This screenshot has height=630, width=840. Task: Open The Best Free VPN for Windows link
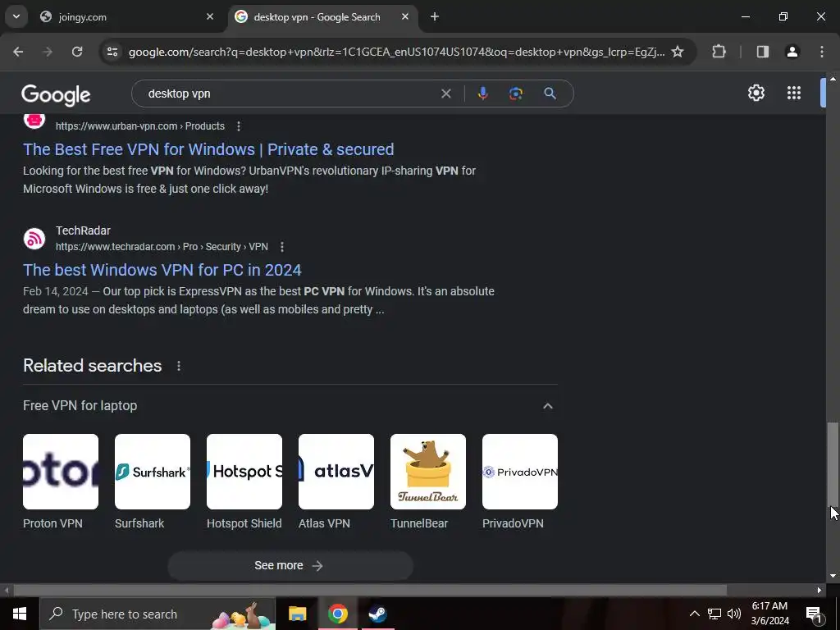[x=208, y=149]
